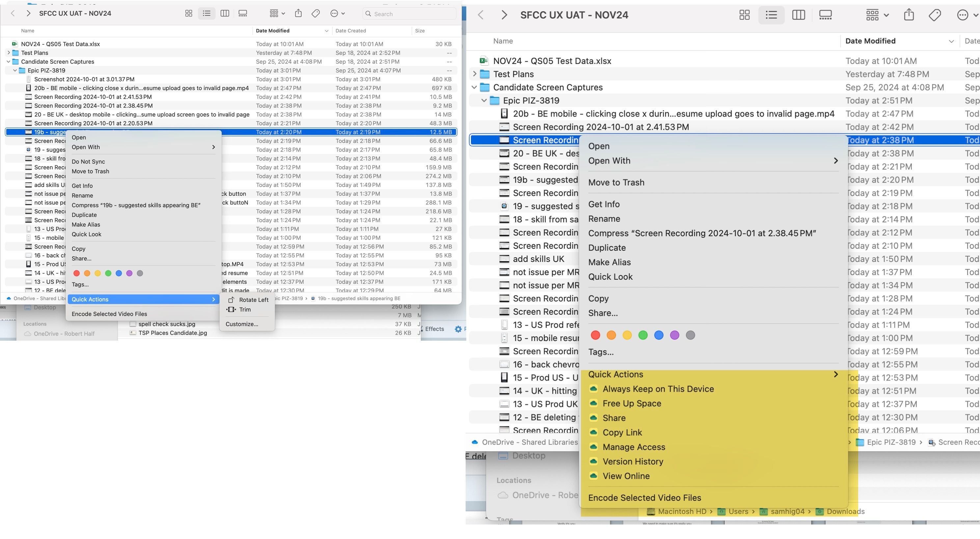Open Customize from the Quick Actions menu
The width and height of the screenshot is (980, 539).
tap(242, 324)
